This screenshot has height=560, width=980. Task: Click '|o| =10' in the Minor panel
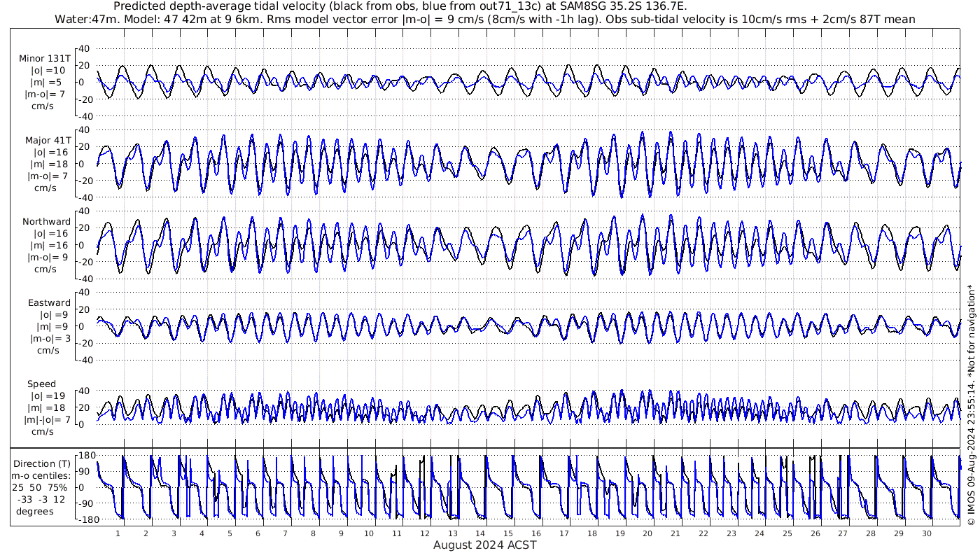(47, 71)
